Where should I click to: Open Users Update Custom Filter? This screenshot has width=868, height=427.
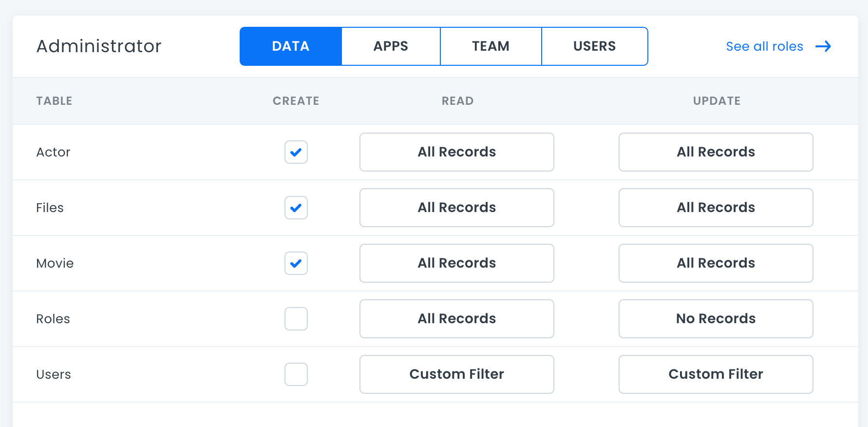point(716,374)
